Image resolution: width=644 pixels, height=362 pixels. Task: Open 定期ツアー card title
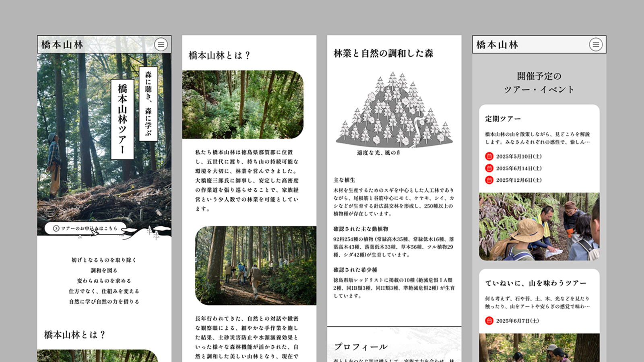click(503, 119)
